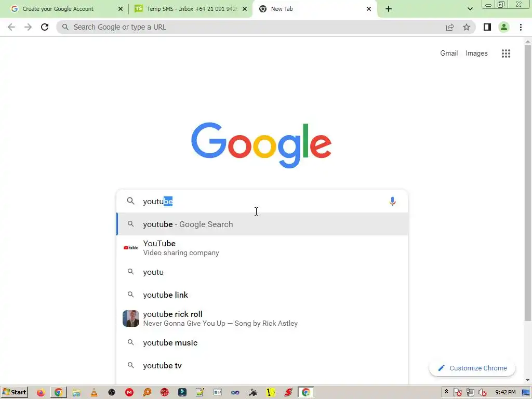
Task: Reload the page with the refresh icon
Action: point(45,27)
